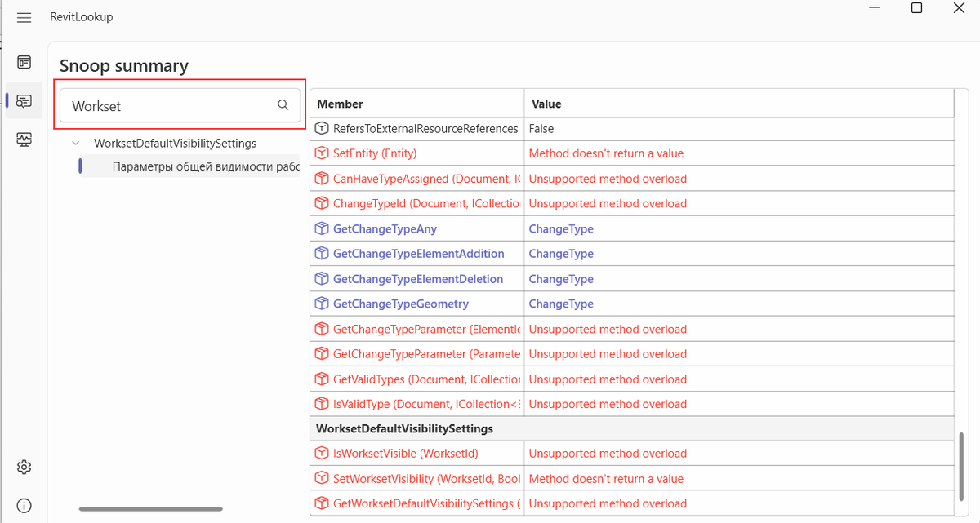Open GetChangeTypeElementDeletion member
The height and width of the screenshot is (523, 980).
point(418,279)
